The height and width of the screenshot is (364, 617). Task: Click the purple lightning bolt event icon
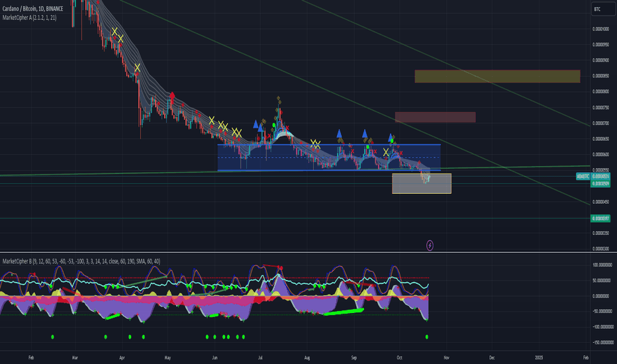430,246
